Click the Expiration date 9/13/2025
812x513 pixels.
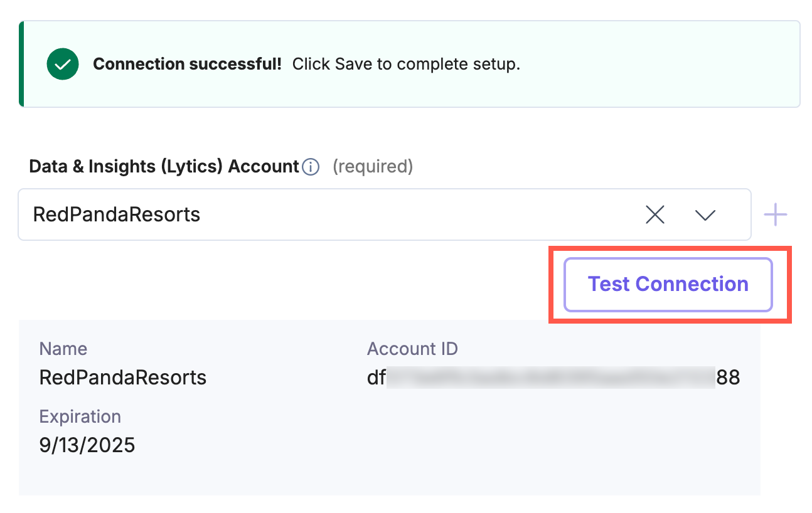tap(87, 445)
